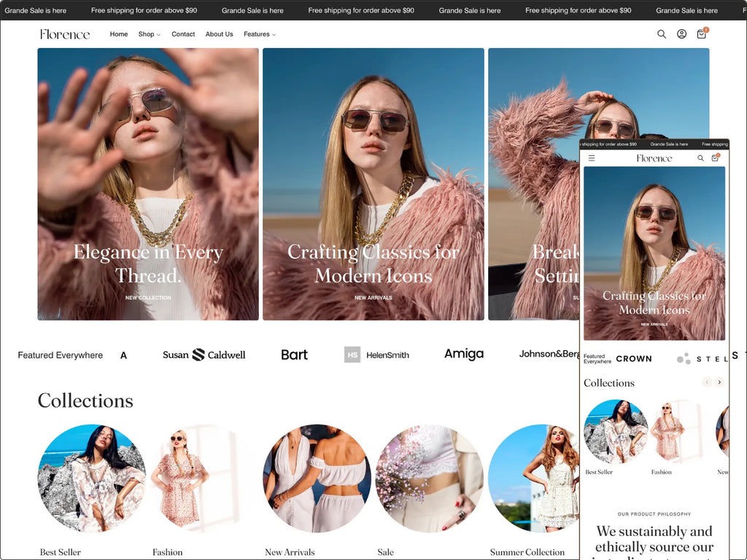Go to the Home menu item

point(119,34)
